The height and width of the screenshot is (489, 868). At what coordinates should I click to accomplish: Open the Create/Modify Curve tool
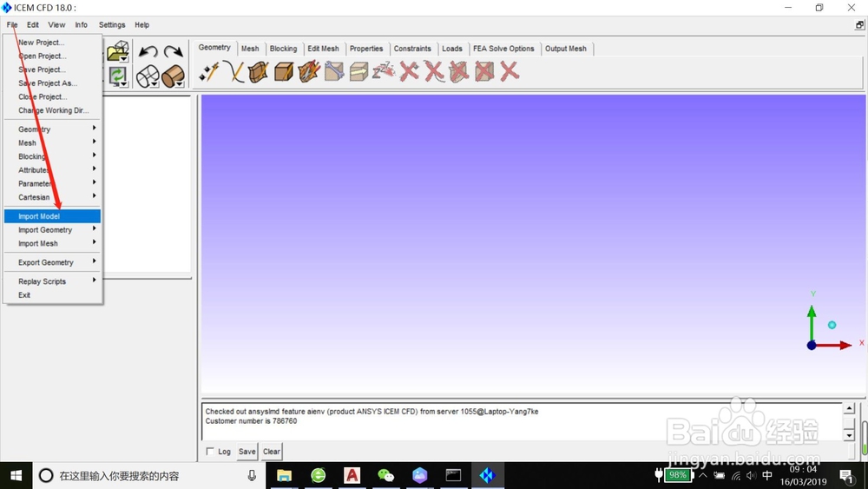tap(234, 72)
